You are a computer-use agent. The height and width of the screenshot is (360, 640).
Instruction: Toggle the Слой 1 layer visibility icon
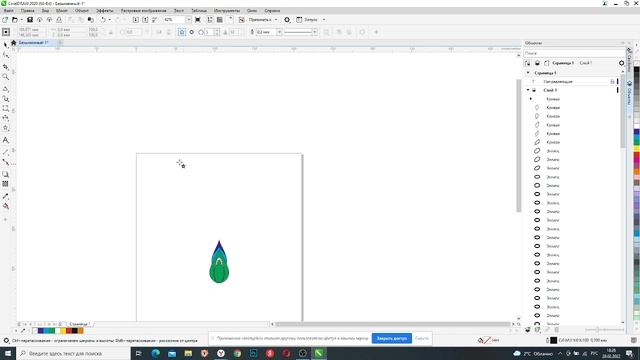[x=534, y=90]
